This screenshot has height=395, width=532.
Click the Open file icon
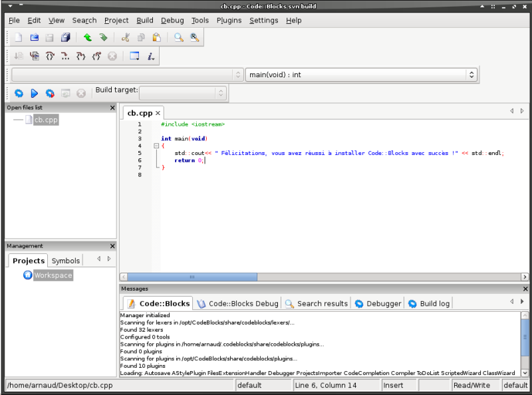click(x=35, y=38)
